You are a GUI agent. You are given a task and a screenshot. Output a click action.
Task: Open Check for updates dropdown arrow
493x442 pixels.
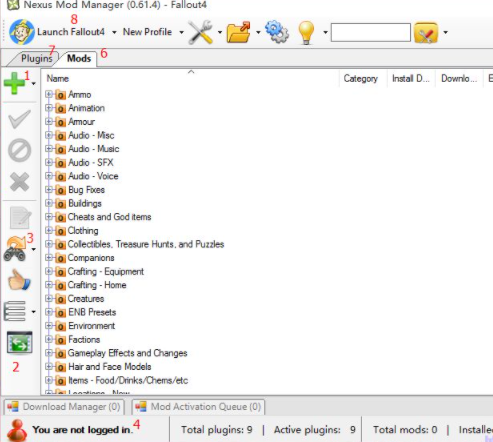[x=34, y=249]
